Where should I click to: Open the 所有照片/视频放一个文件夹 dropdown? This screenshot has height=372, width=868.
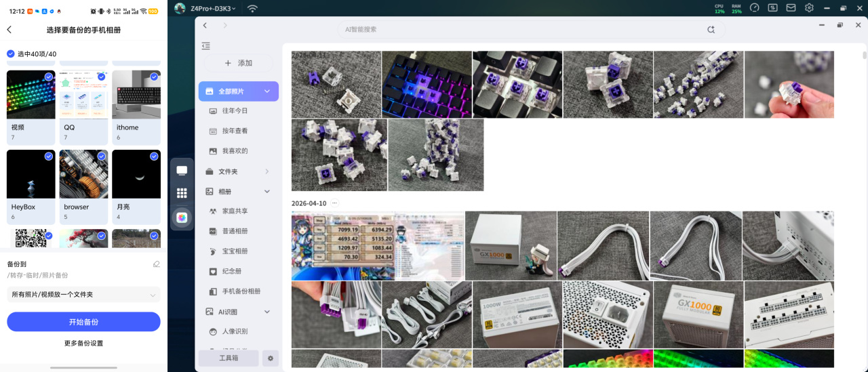[x=83, y=295]
